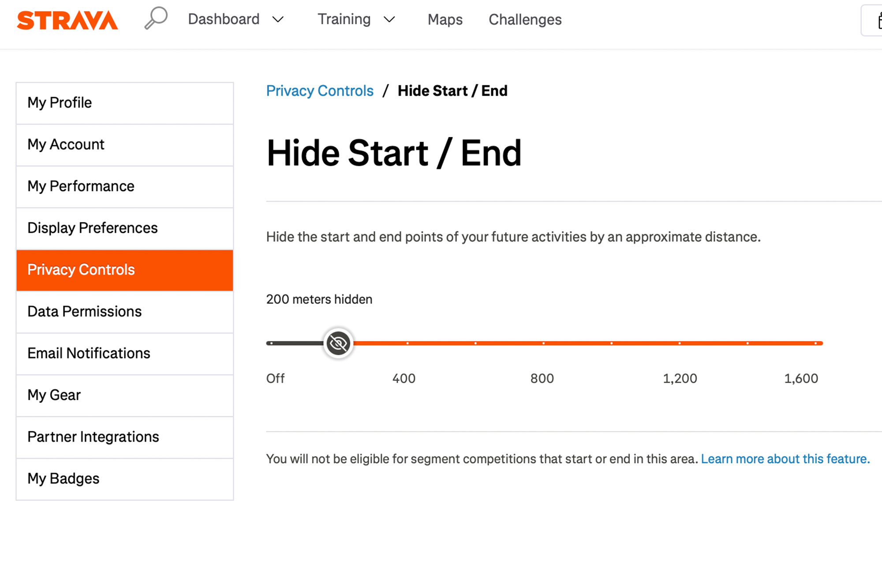The width and height of the screenshot is (882, 588).
Task: Navigate back via Privacy Controls breadcrumb
Action: pos(320,90)
